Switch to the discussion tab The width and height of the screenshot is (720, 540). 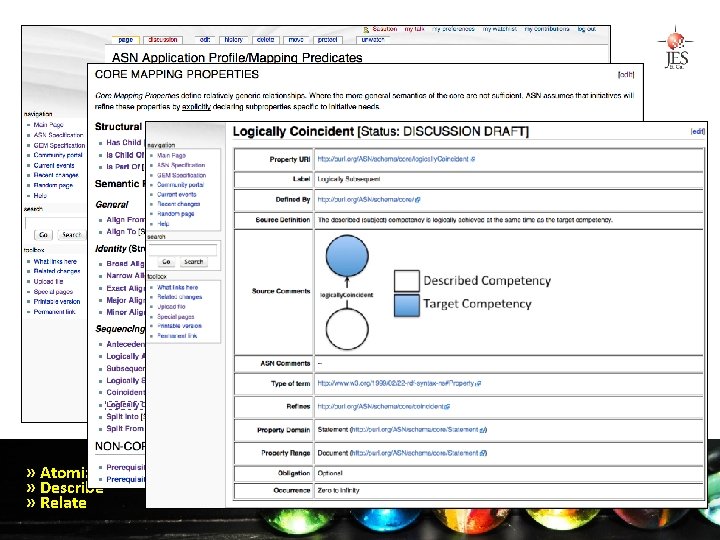click(163, 40)
